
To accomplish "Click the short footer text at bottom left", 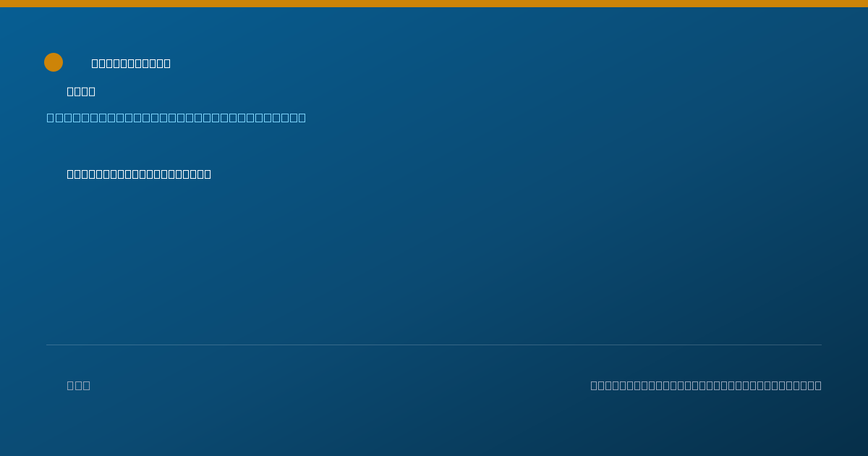I will pos(79,385).
